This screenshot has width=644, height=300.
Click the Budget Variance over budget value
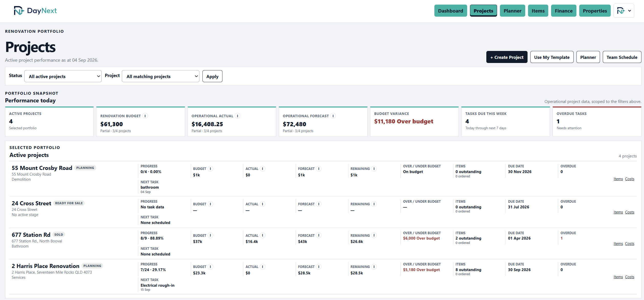403,121
